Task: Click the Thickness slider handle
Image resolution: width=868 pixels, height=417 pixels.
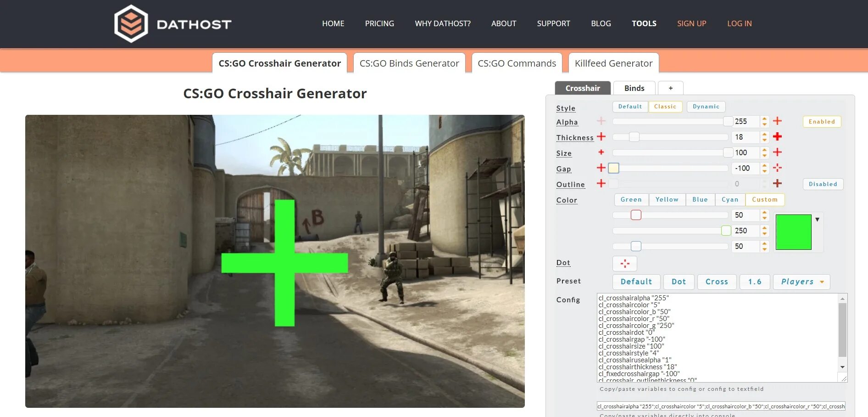Action: tap(634, 137)
